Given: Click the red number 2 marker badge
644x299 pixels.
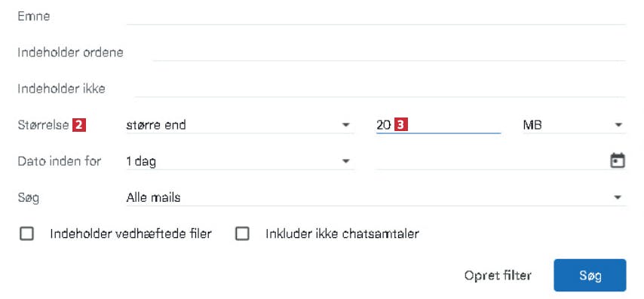Looking at the screenshot, I should click(x=79, y=125).
